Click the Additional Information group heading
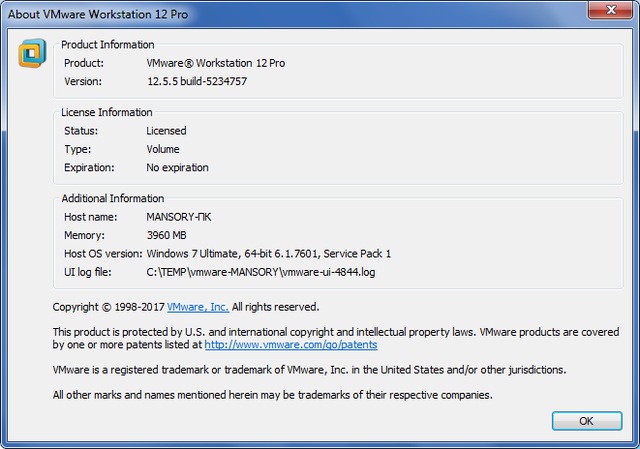 (113, 198)
